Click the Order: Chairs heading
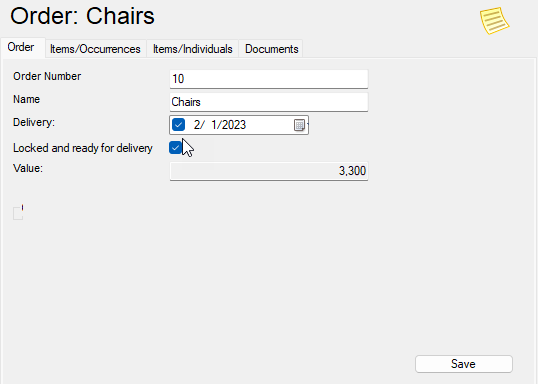This screenshot has height=384, width=538. tap(82, 16)
